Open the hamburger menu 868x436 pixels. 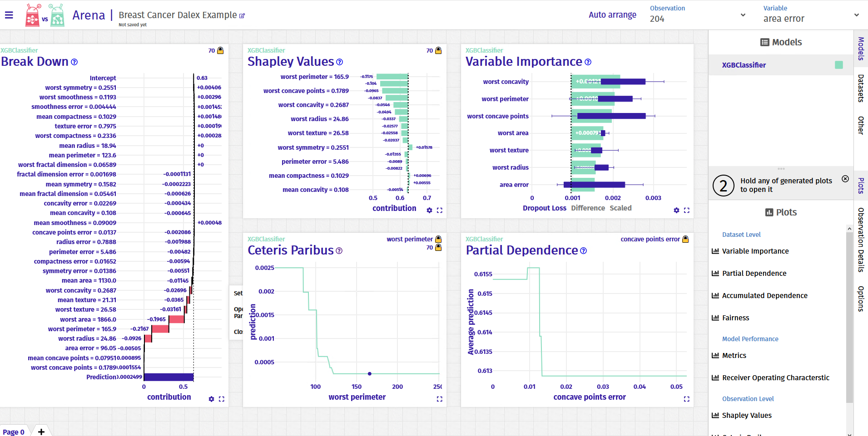point(9,15)
